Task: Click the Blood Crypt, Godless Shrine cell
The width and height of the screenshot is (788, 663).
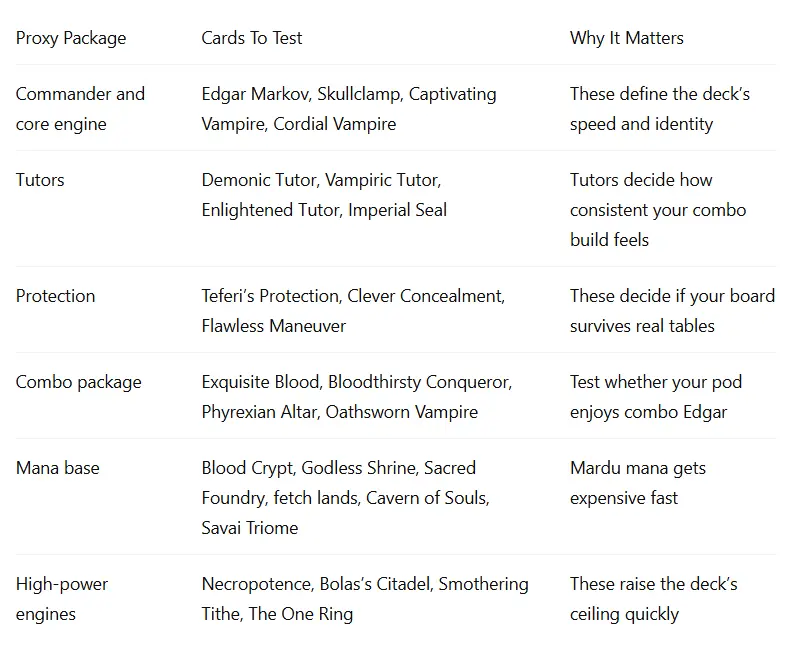Action: click(x=346, y=498)
